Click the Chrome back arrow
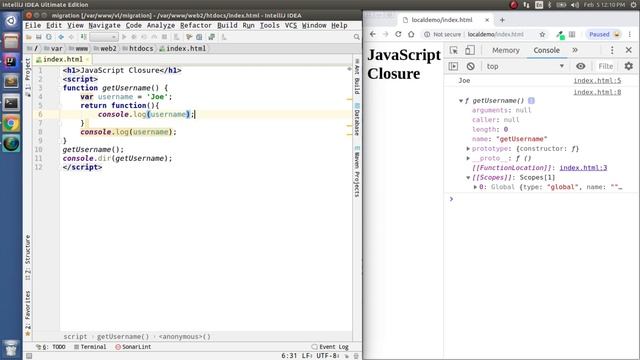Screen dimensions: 640x360 point(373,34)
